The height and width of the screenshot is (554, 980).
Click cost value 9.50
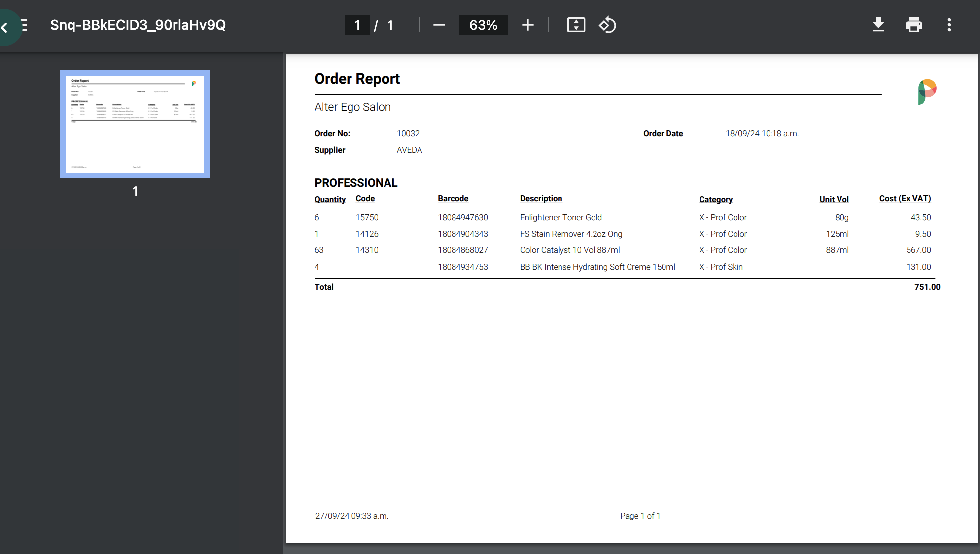(923, 234)
